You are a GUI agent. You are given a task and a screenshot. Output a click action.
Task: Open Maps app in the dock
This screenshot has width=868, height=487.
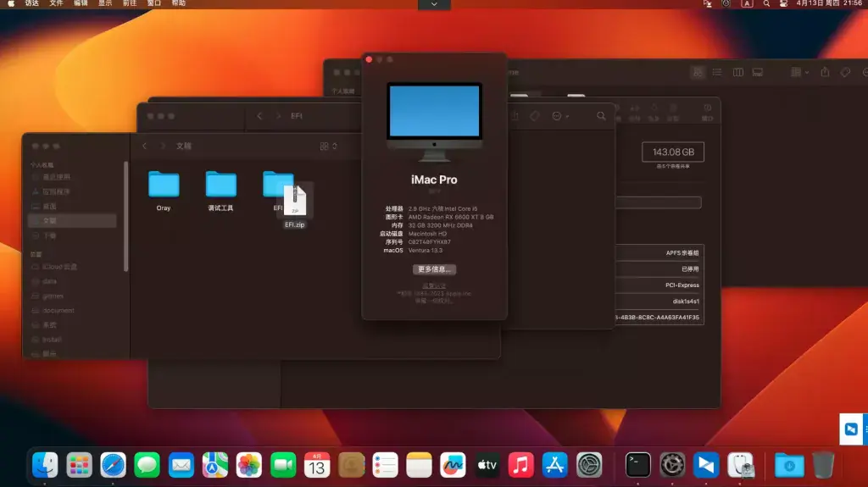point(214,465)
